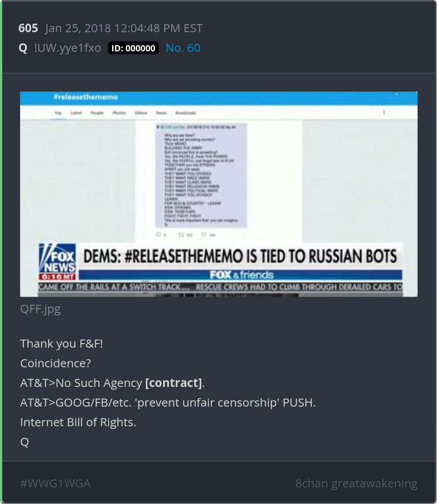Viewport: 437px width, 504px height.
Task: Click the ID: 000000 badge
Action: click(x=133, y=48)
